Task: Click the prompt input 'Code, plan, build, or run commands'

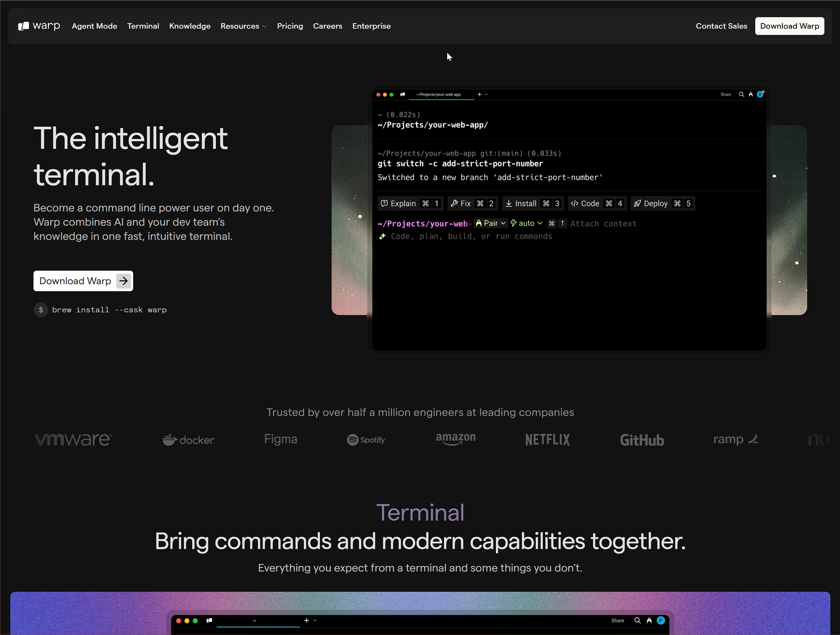Action: coord(471,236)
